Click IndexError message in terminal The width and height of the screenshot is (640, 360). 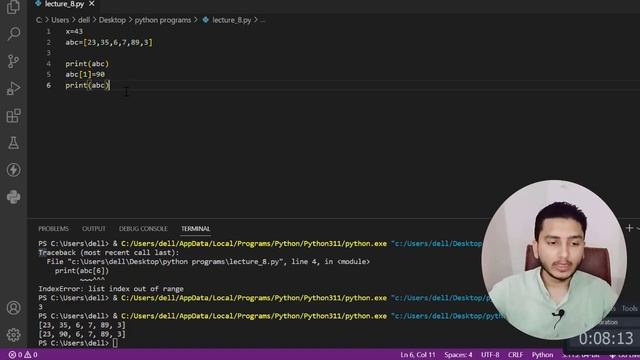(x=111, y=289)
